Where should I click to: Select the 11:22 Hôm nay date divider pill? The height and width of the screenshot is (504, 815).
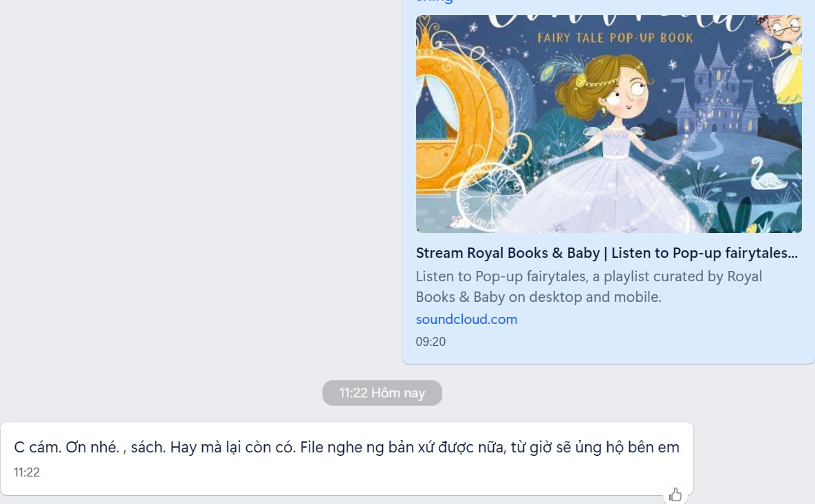point(382,393)
